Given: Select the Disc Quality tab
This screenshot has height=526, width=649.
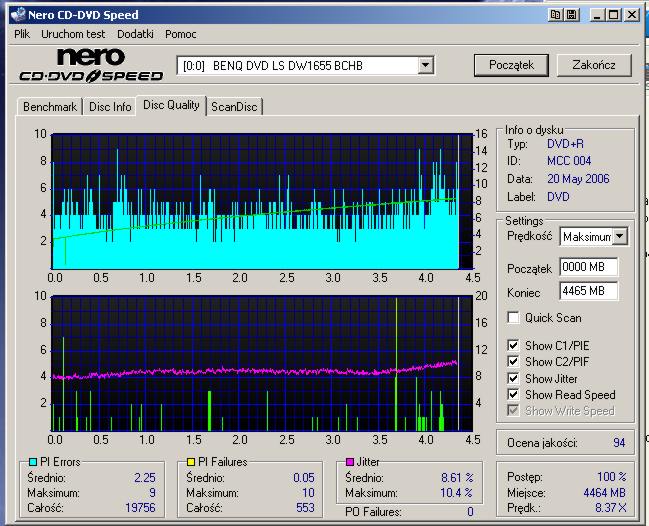Looking at the screenshot, I should (171, 105).
